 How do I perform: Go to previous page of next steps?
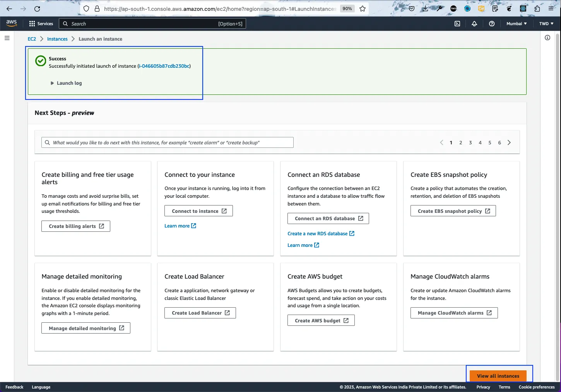(441, 142)
